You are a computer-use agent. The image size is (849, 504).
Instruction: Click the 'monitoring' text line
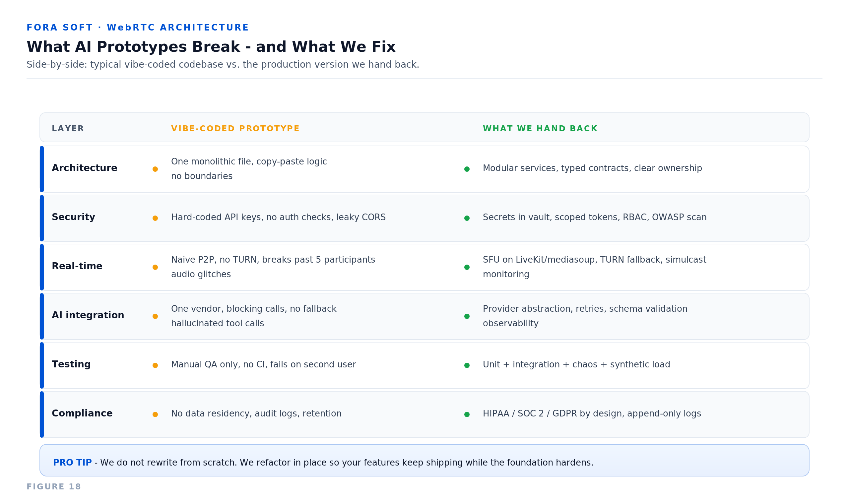(x=506, y=275)
